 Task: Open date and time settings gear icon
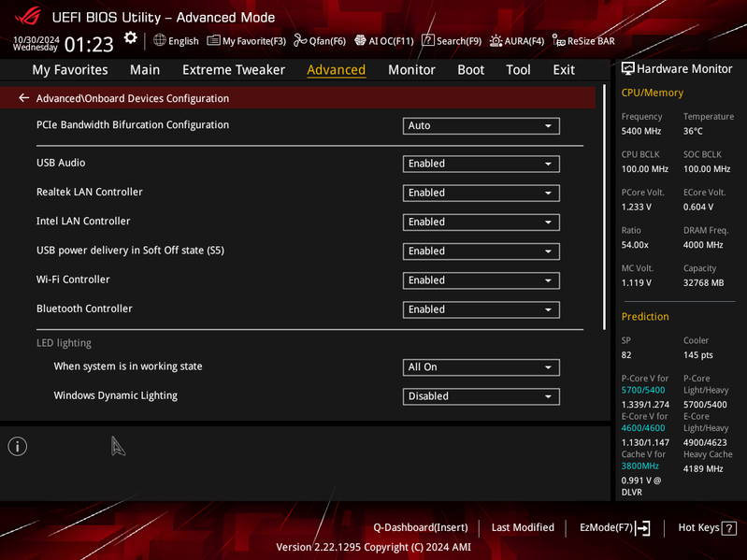point(130,38)
